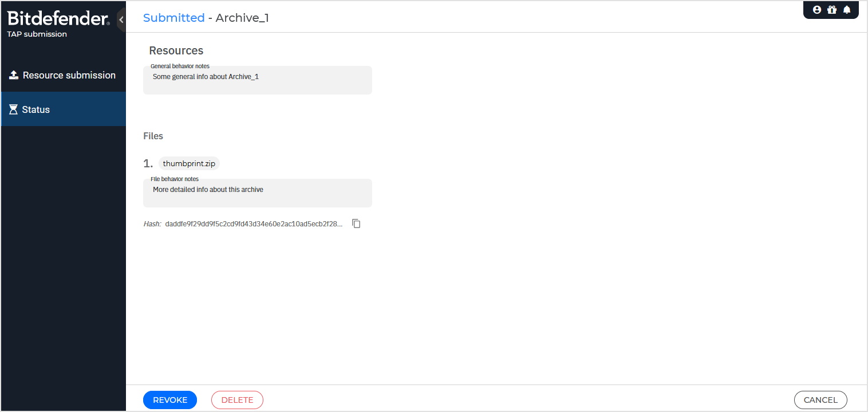
Task: Open file entry numbered 1
Action: point(148,163)
